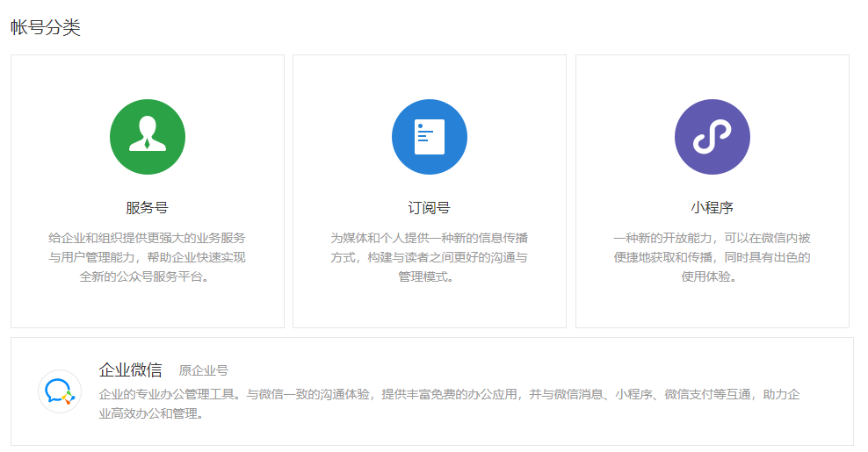Open the 企业微信 title
Viewport: 868px width, 452px height.
131,369
